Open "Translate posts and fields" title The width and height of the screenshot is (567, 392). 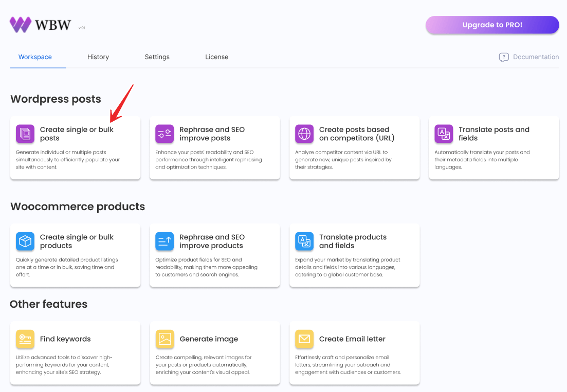coord(494,134)
